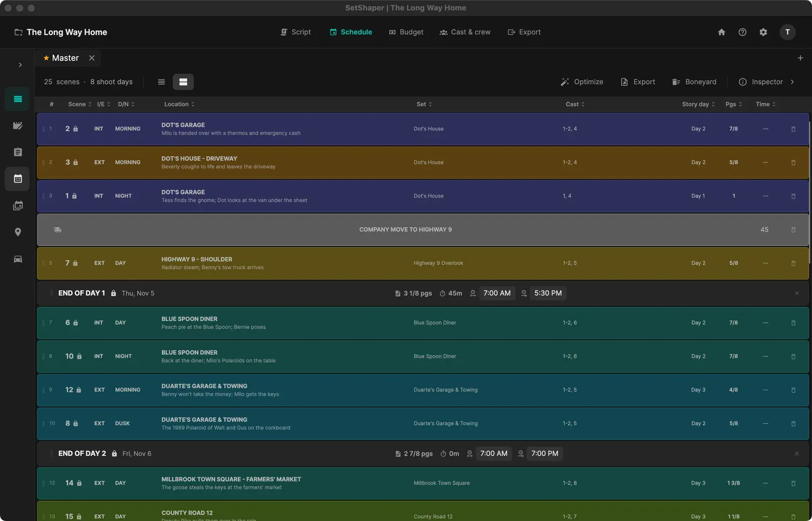Select the Master schedule tab

[65, 58]
